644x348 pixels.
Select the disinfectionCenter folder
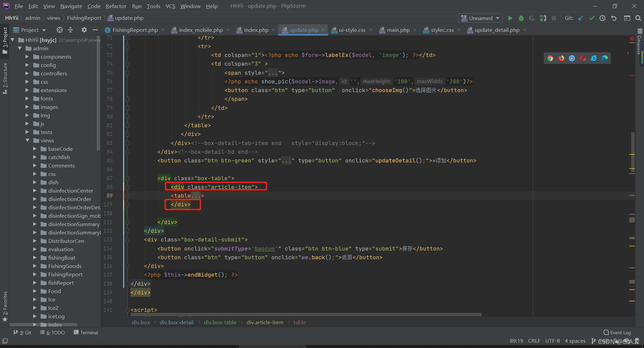pyautogui.click(x=70, y=191)
